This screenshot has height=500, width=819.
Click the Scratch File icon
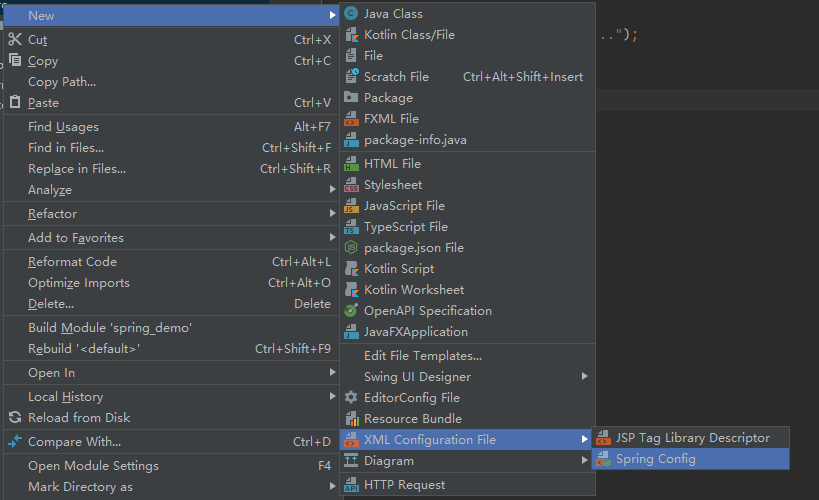tap(351, 77)
